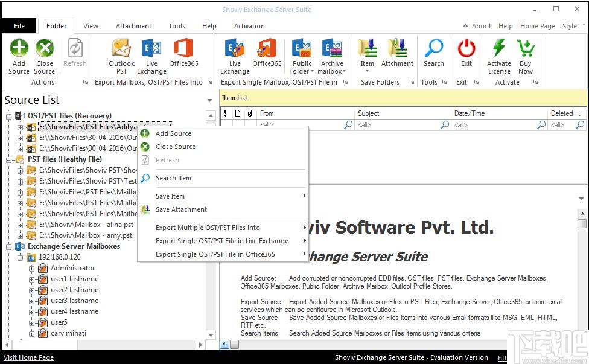Collapse Exchange Server Mailboxes node
This screenshot has height=364, width=589.
(x=8, y=247)
